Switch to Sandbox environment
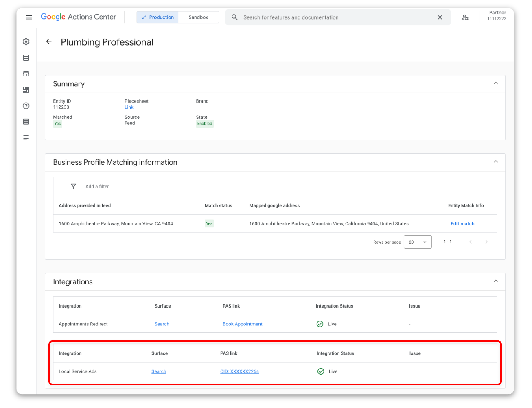 198,17
